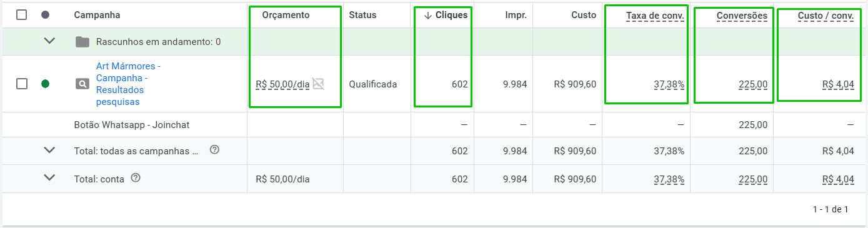The width and height of the screenshot is (868, 228).
Task: Click the green enabled status dot
Action: (x=45, y=84)
